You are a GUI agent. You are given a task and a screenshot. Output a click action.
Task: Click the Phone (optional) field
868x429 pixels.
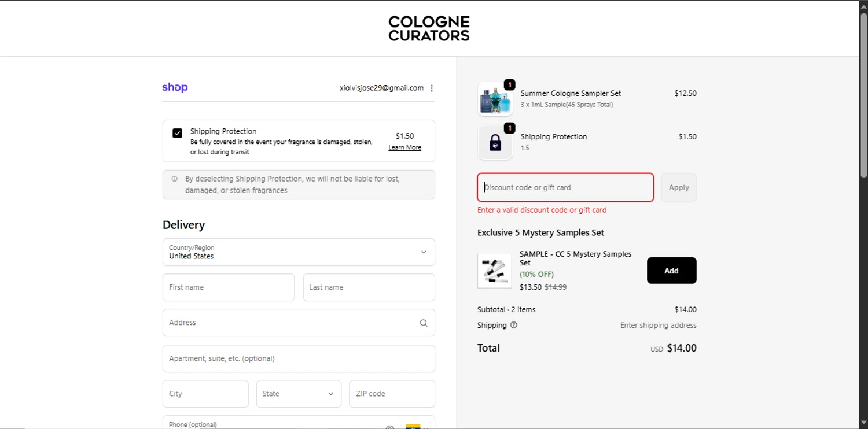299,423
